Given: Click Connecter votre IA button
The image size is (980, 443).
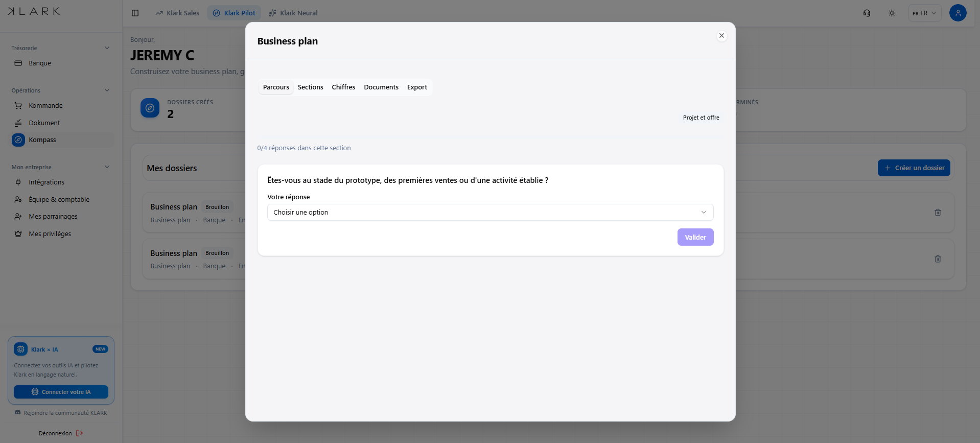Looking at the screenshot, I should point(61,392).
